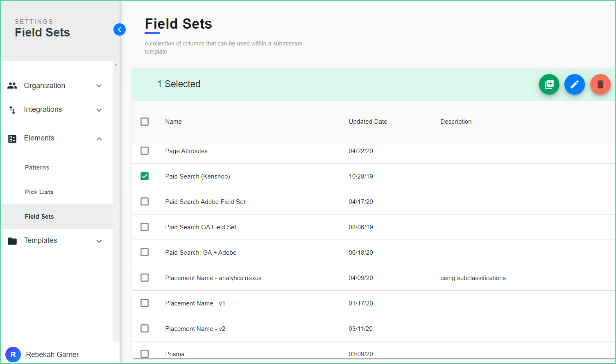
Task: Click the red trash delete button
Action: point(600,84)
